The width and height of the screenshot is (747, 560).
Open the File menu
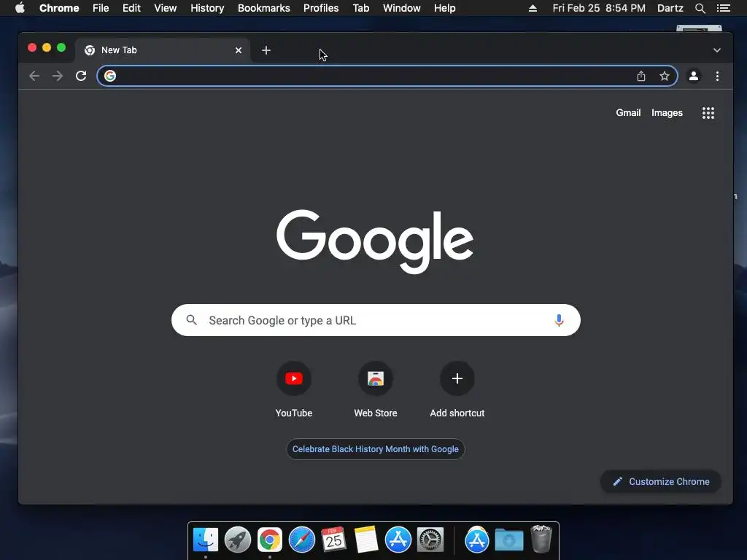point(101,8)
